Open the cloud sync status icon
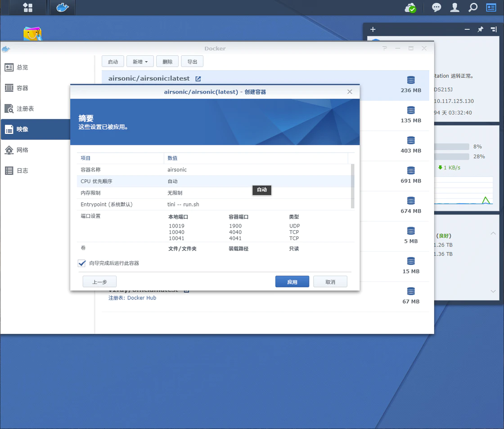The image size is (504, 429). [410, 8]
